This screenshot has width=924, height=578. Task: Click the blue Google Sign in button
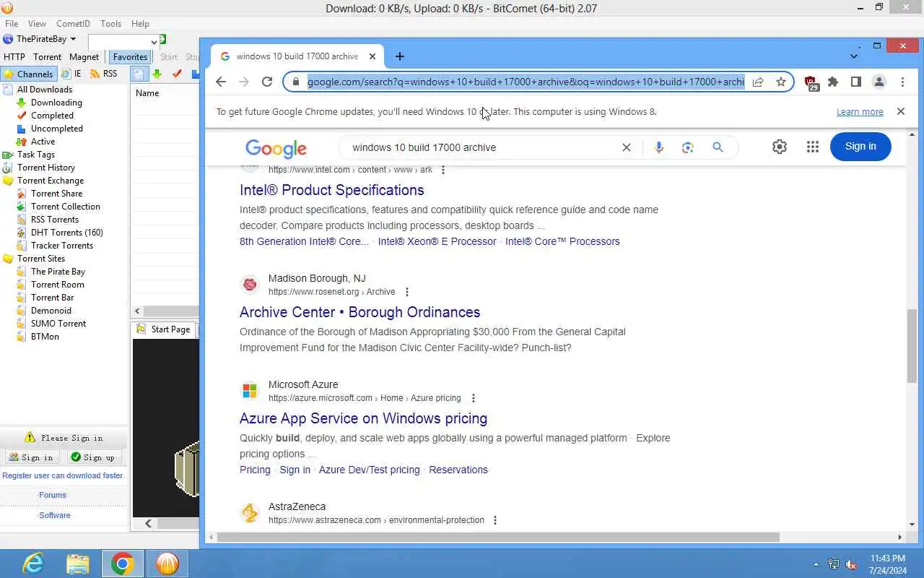[x=860, y=147]
